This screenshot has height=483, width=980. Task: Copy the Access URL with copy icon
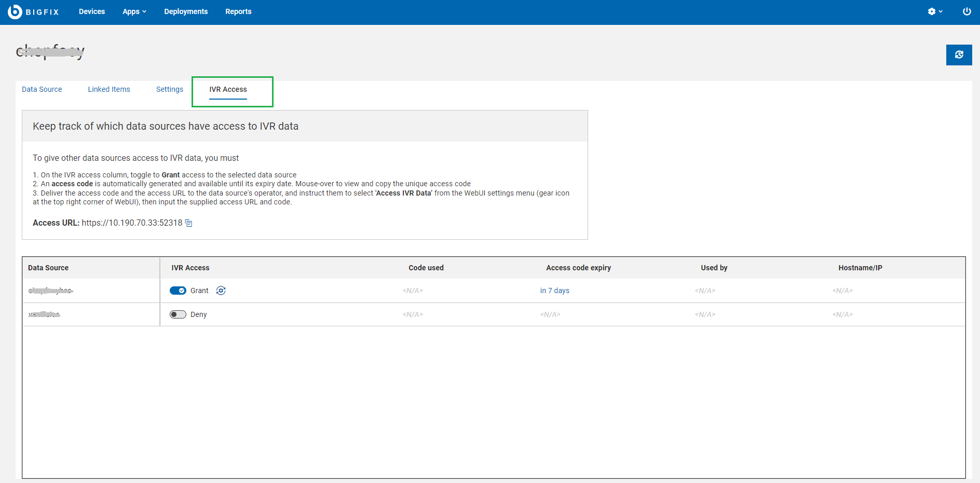pos(189,223)
